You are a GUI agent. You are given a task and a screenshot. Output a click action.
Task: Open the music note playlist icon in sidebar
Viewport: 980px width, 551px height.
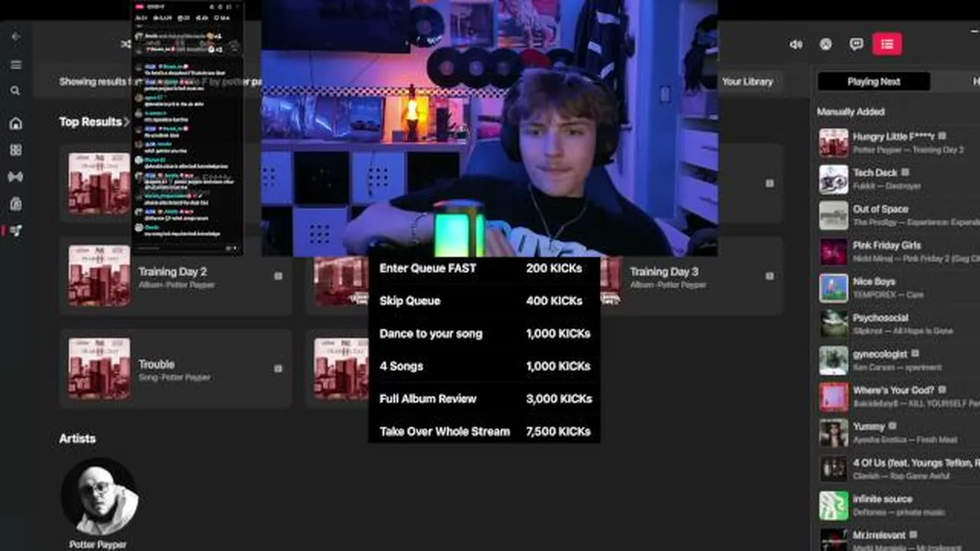[15, 230]
